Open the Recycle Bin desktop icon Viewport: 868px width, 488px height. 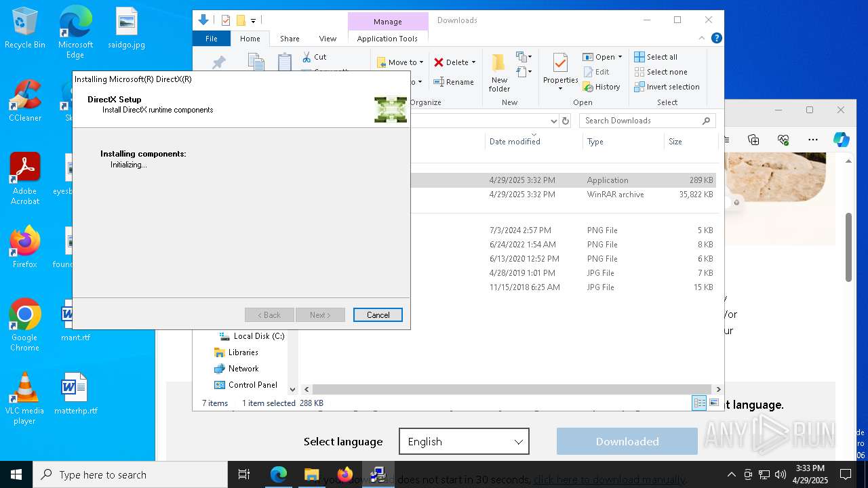[24, 28]
